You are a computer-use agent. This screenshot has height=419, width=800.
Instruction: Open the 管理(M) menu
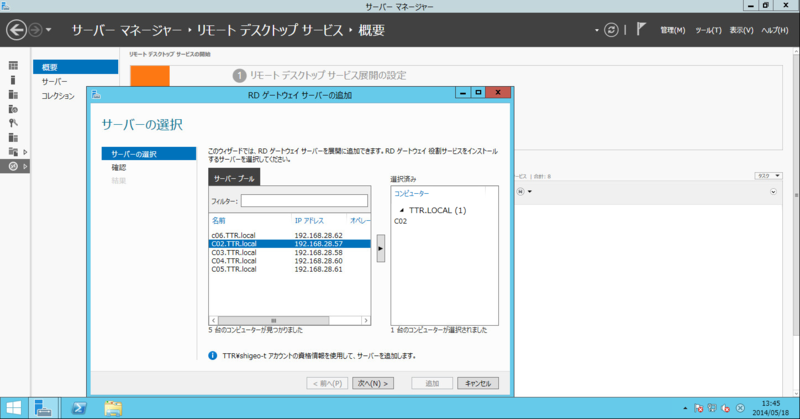(672, 30)
